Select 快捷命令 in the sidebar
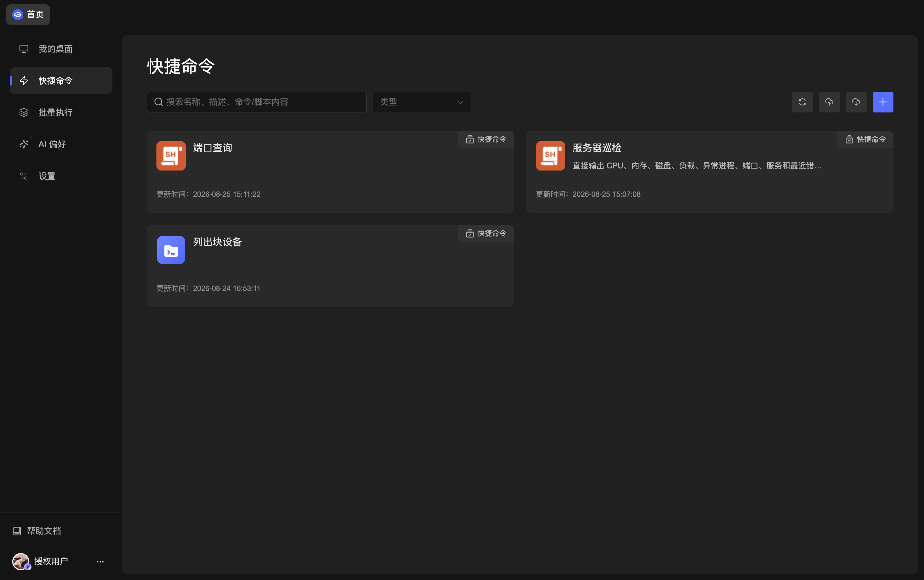This screenshot has height=580, width=924. point(61,81)
